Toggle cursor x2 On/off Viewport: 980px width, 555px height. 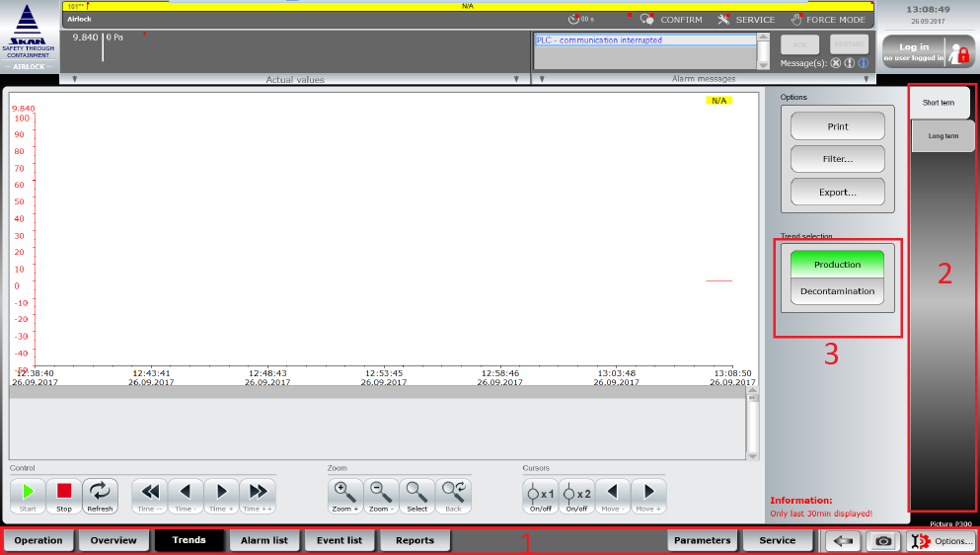(576, 496)
